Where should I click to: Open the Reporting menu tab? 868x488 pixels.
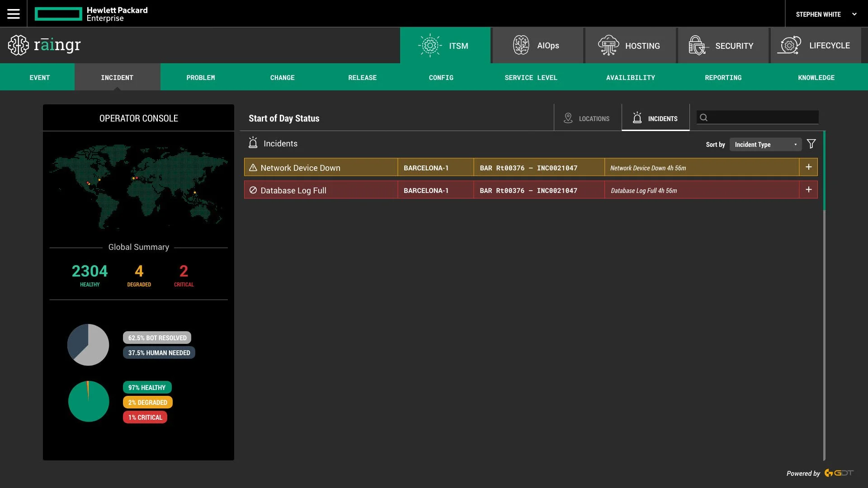pyautogui.click(x=723, y=78)
